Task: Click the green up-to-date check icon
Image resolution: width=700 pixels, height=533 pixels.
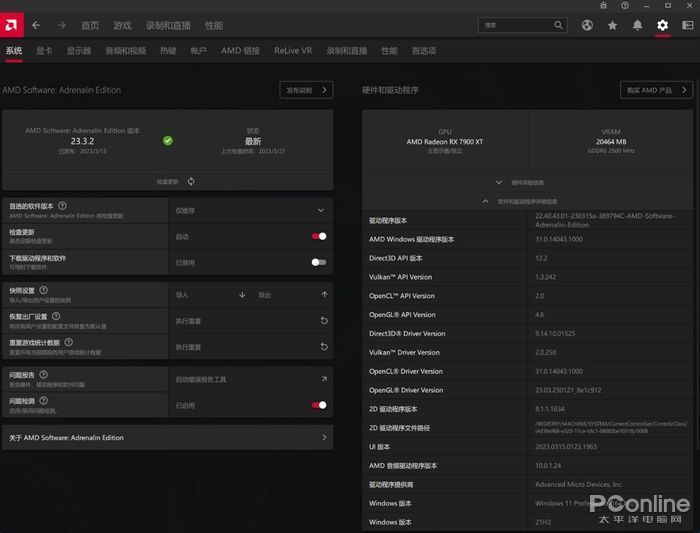Action: click(x=168, y=141)
